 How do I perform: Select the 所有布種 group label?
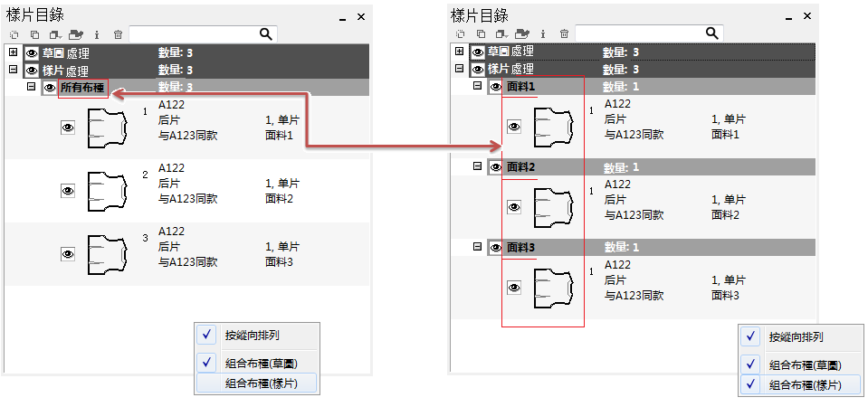[82, 88]
